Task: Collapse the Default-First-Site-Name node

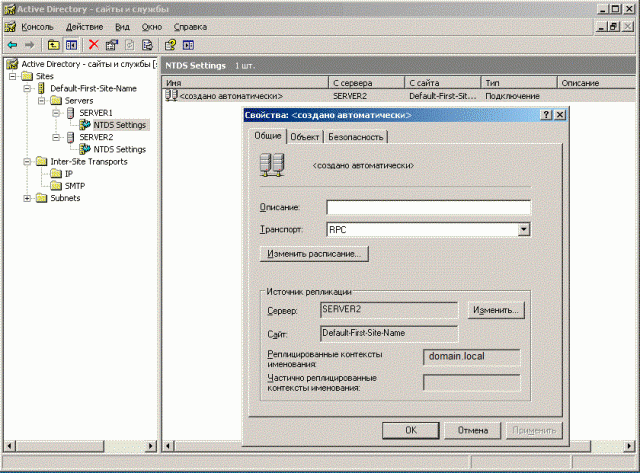Action: point(27,89)
